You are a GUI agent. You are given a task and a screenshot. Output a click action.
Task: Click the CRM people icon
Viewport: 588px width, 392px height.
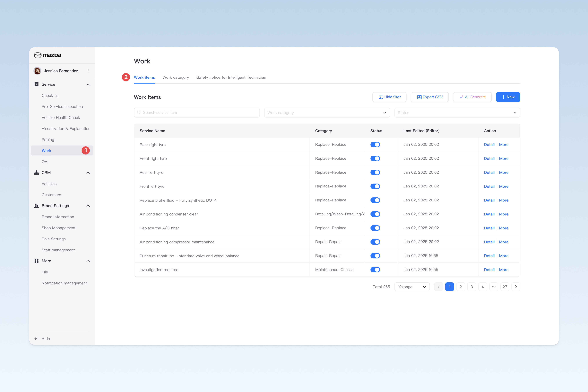point(36,172)
